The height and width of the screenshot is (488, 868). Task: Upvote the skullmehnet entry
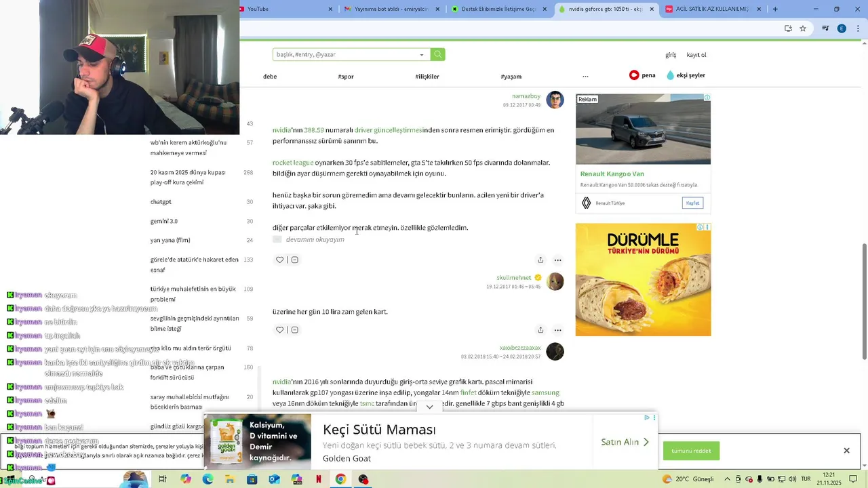click(x=279, y=329)
